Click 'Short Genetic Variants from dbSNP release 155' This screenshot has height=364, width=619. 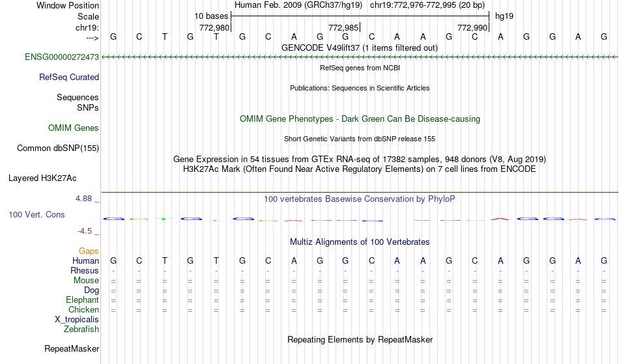point(360,139)
